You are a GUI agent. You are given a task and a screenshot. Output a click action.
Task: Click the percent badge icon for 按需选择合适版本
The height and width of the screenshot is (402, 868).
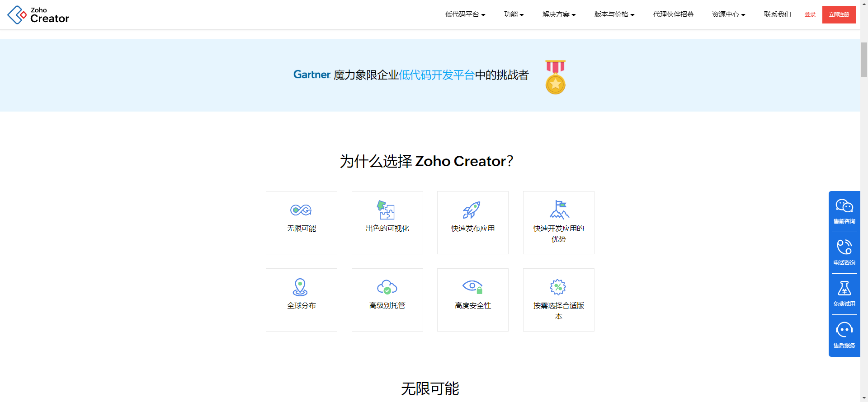pyautogui.click(x=558, y=287)
